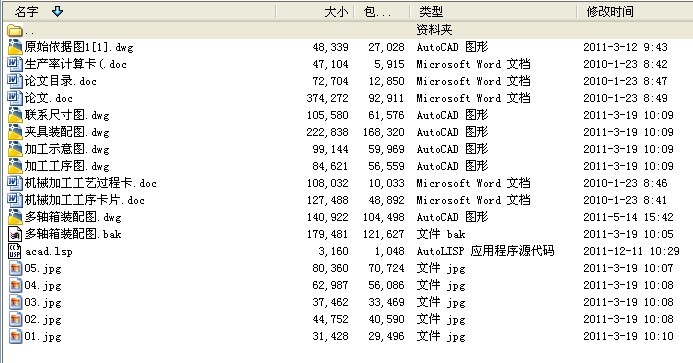Click packed size 121,627 of the bak file
693x363 pixels.
coord(384,234)
